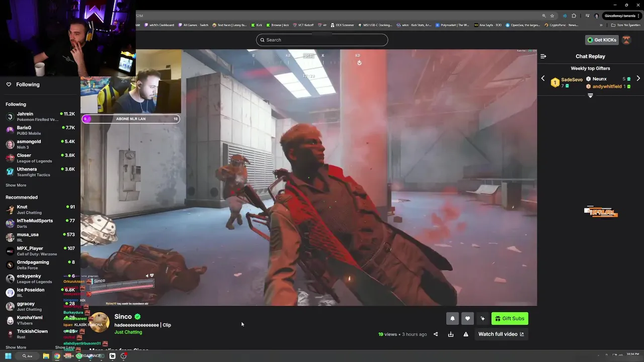Click the green Gift Subs button
Viewport: 644px width, 362px height.
pos(510,318)
